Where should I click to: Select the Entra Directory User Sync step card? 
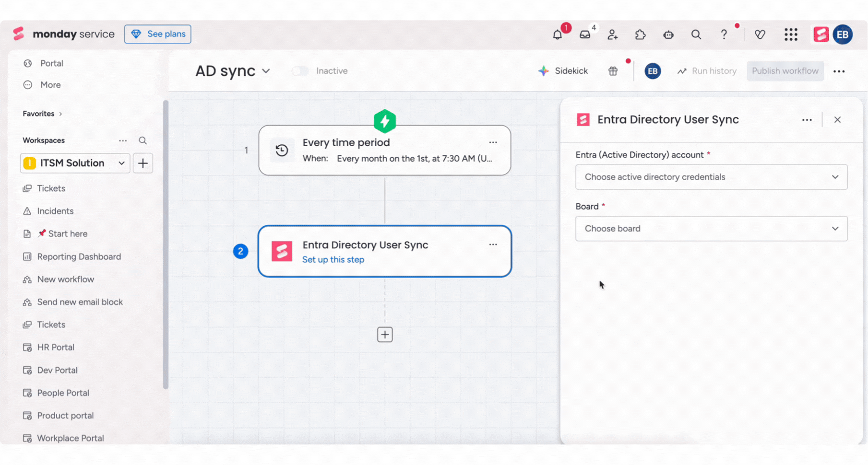coord(385,251)
